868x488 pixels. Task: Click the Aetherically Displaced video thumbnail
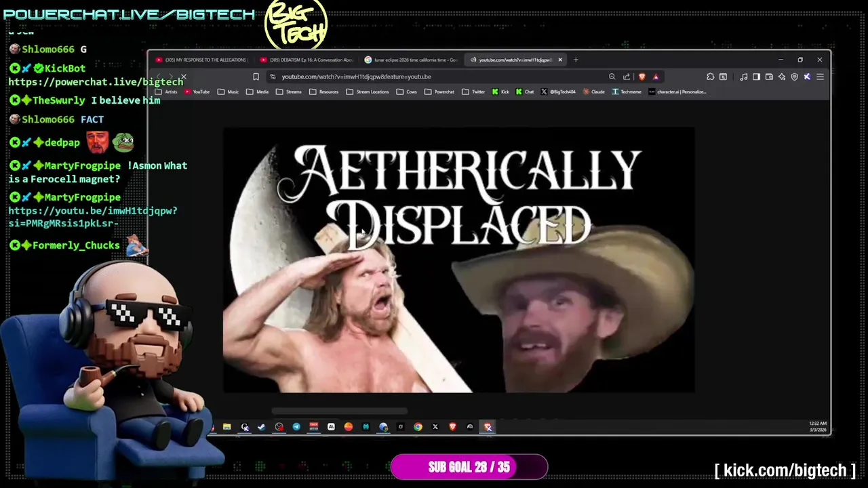[x=458, y=260]
